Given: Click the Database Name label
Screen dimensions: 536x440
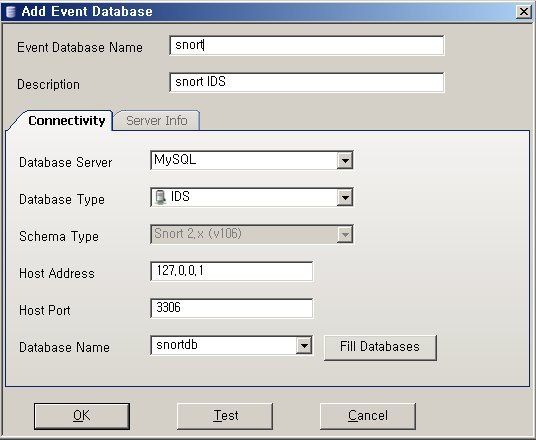Looking at the screenshot, I should click(x=64, y=347).
